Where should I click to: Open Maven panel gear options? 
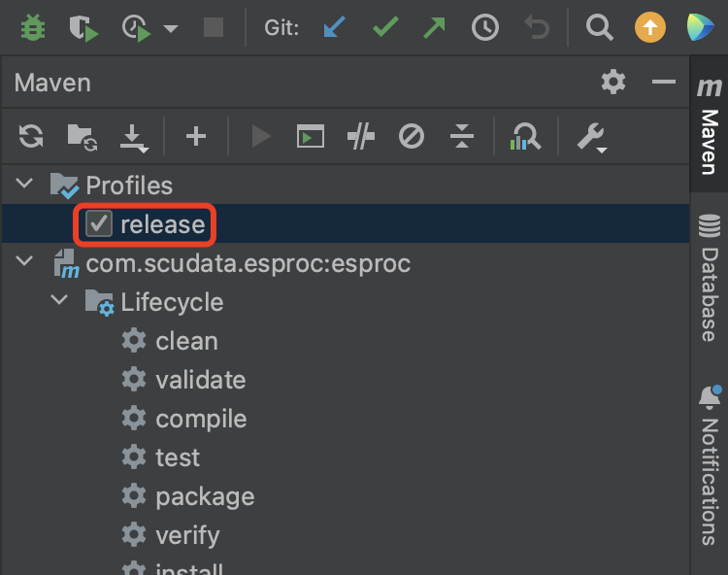[x=613, y=83]
